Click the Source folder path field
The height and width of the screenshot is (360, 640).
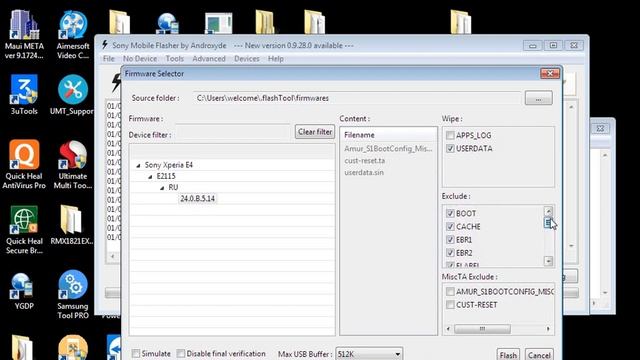point(357,98)
